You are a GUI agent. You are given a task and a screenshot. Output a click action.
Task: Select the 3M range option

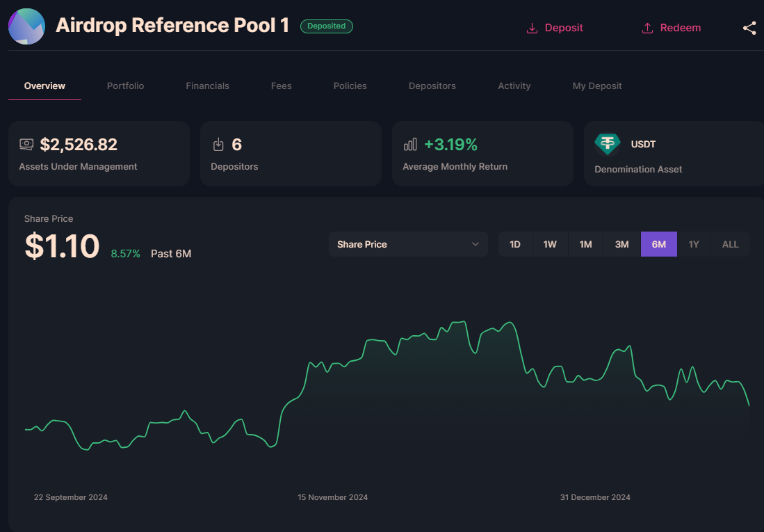(621, 244)
